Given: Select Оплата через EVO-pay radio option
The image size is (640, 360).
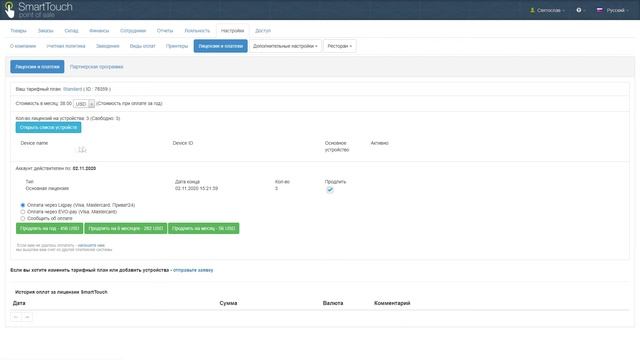Looking at the screenshot, I should tap(23, 212).
